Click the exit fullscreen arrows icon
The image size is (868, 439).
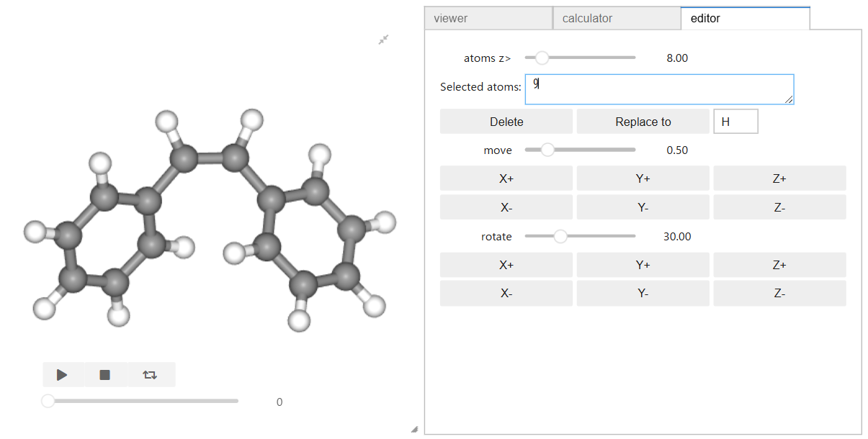pos(384,40)
